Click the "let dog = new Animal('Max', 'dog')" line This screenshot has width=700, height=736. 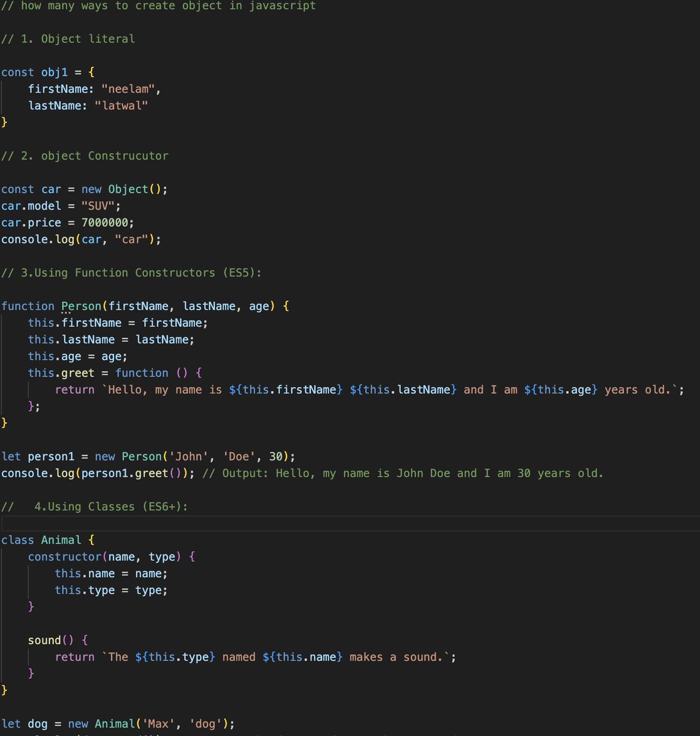(118, 724)
